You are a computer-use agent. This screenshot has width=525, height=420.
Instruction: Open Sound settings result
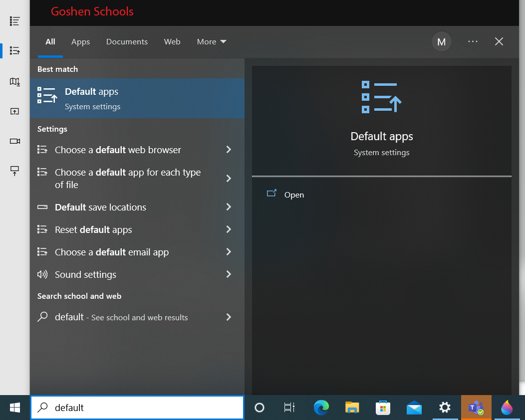coord(137,274)
